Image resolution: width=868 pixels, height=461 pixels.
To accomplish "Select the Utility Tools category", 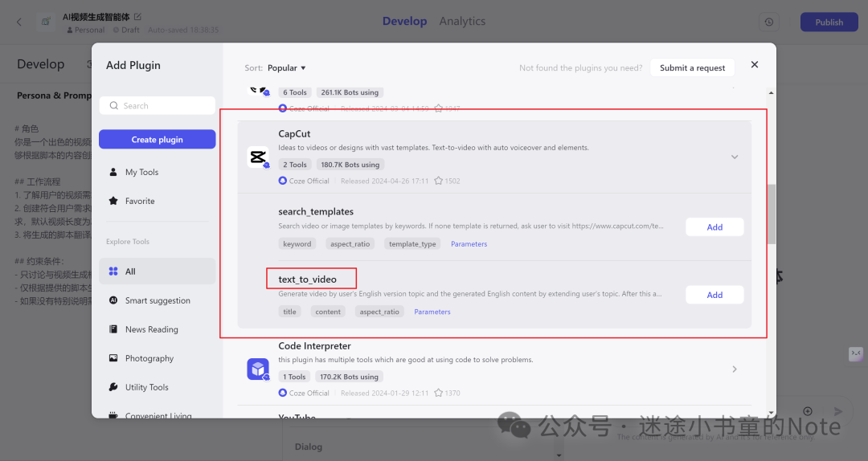I will [158, 387].
